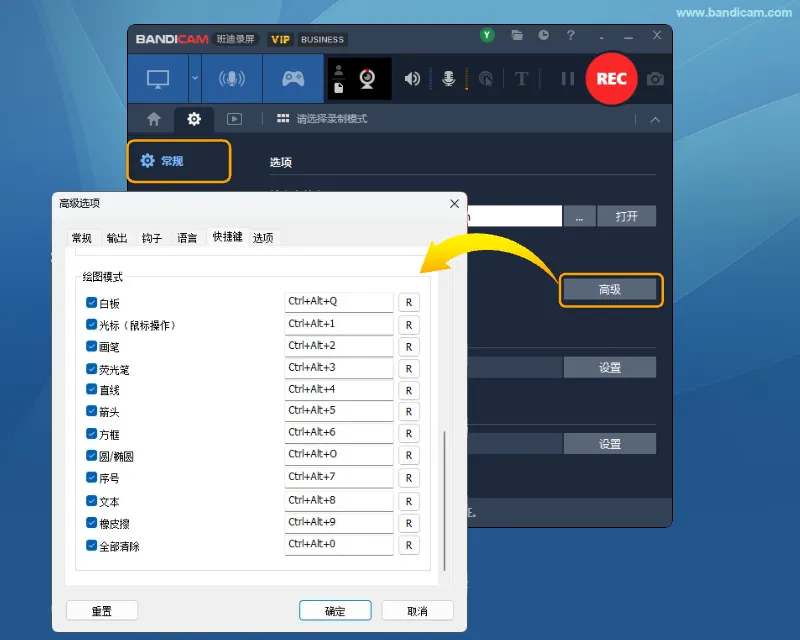Select 常规 in Bandicam sidebar
The height and width of the screenshot is (640, 800).
179,161
